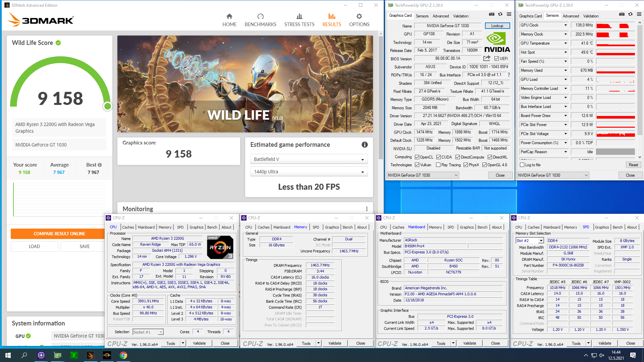Click the Ryzen Master taskbar icon
644x362 pixels.
pyautogui.click(x=107, y=355)
